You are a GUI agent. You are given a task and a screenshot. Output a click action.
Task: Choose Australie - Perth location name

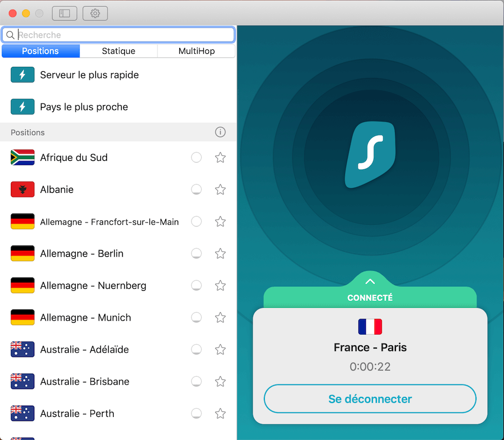tap(77, 413)
